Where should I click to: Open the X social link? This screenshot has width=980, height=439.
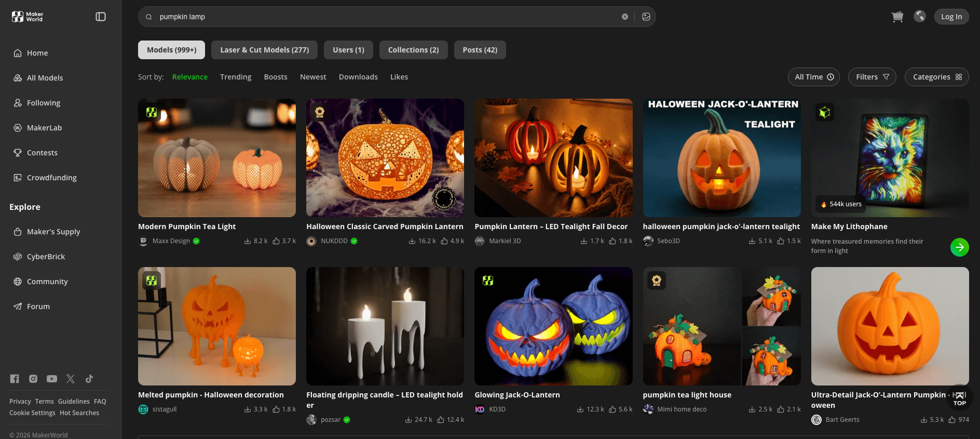[71, 379]
